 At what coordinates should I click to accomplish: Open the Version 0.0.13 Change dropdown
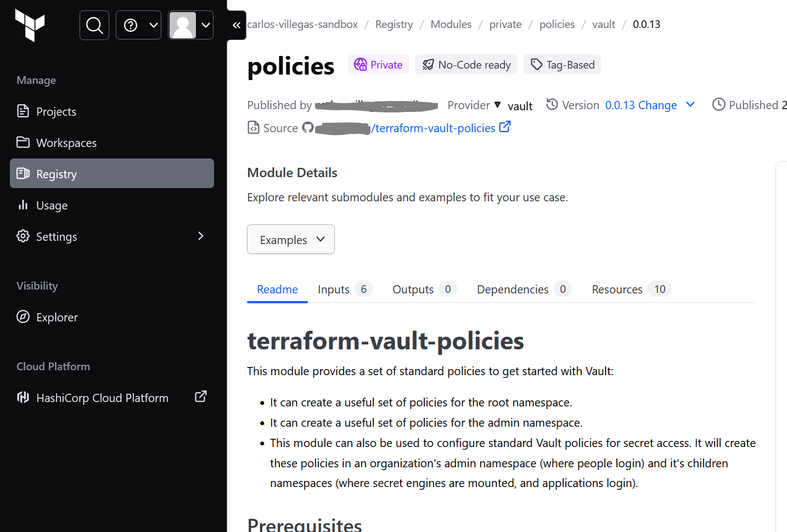click(x=650, y=105)
